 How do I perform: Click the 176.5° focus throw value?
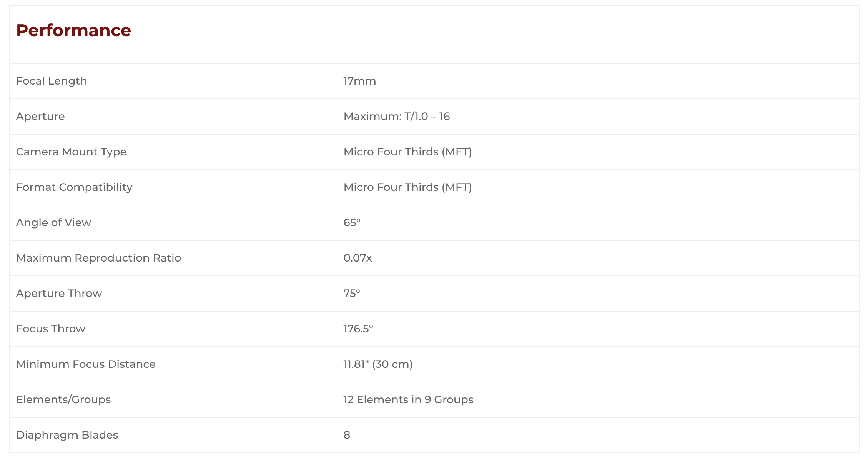pyautogui.click(x=358, y=329)
